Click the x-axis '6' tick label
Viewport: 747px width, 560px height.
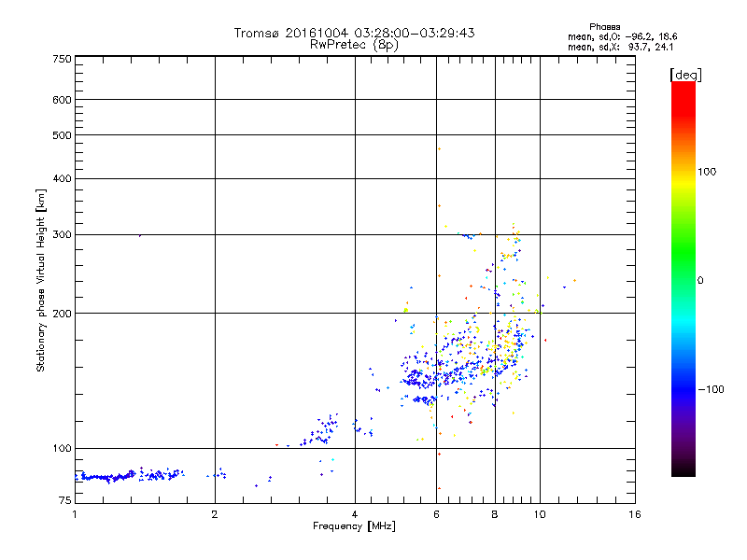point(436,514)
